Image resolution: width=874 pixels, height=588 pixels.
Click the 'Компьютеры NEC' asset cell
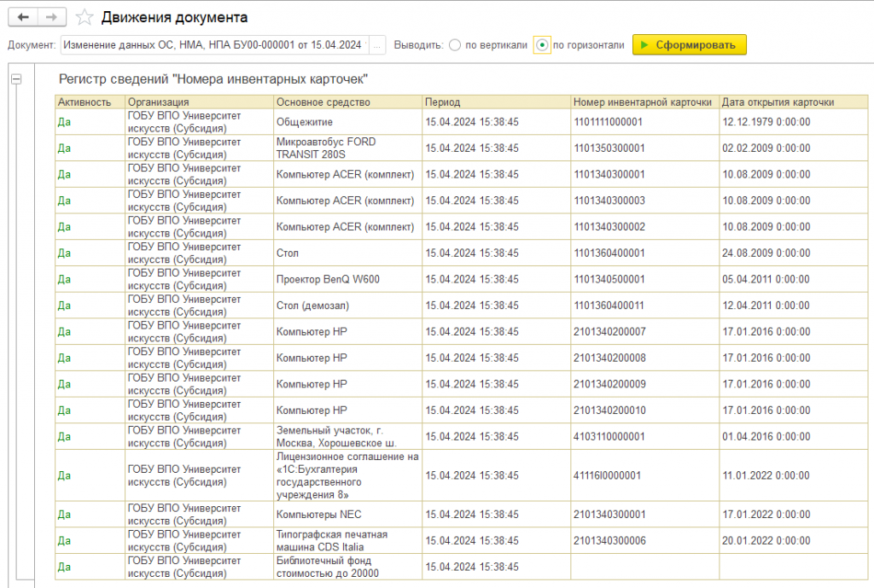click(348, 515)
